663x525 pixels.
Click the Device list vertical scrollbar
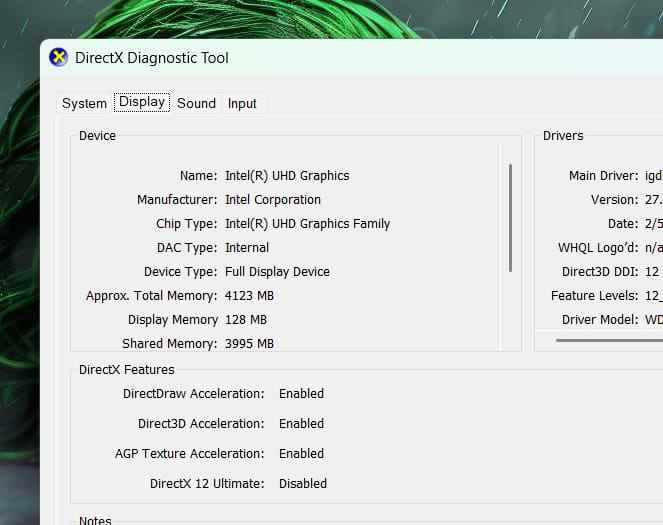[511, 217]
